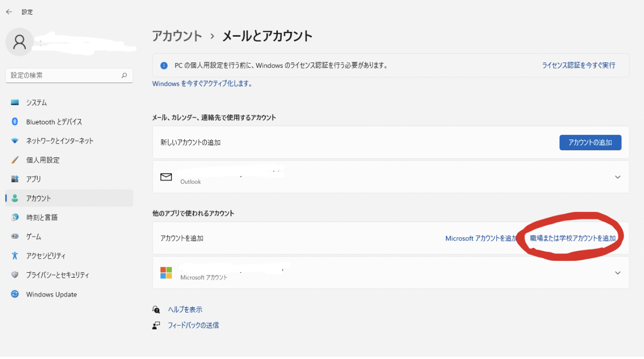Expand the Outlook mail account row

(x=618, y=177)
